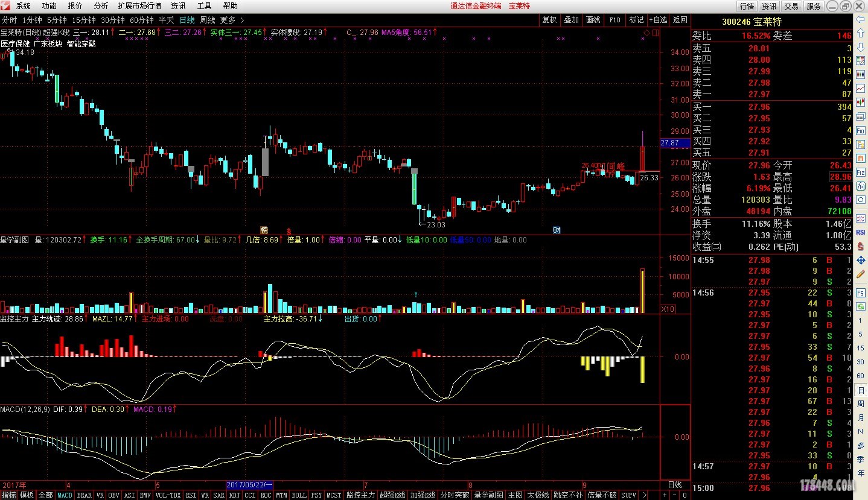Open the 报价 menu
The width and height of the screenshot is (868, 500).
point(75,6)
